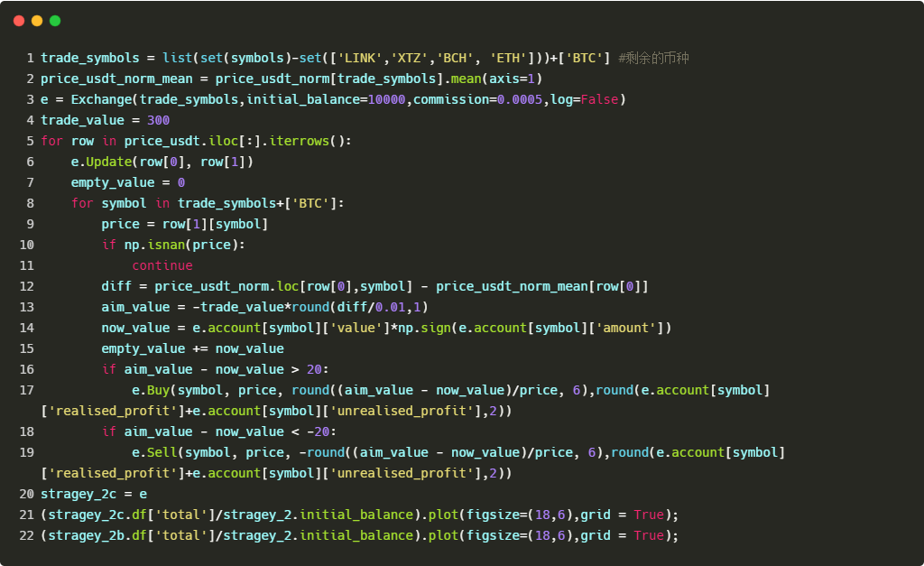Click the 'LINK' string on line 1

pyautogui.click(x=360, y=58)
